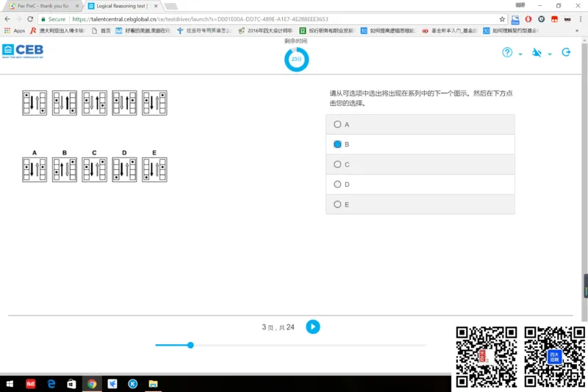Screen dimensions: 588x392
Task: Click the Secure padlock indicator
Action: (x=53, y=19)
